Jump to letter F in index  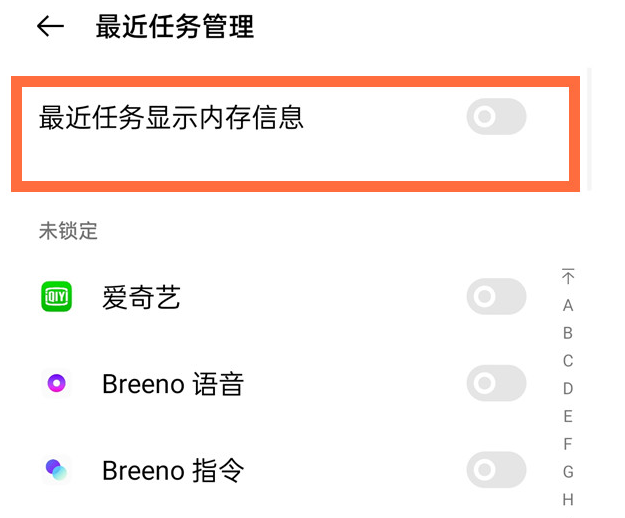[x=568, y=444]
